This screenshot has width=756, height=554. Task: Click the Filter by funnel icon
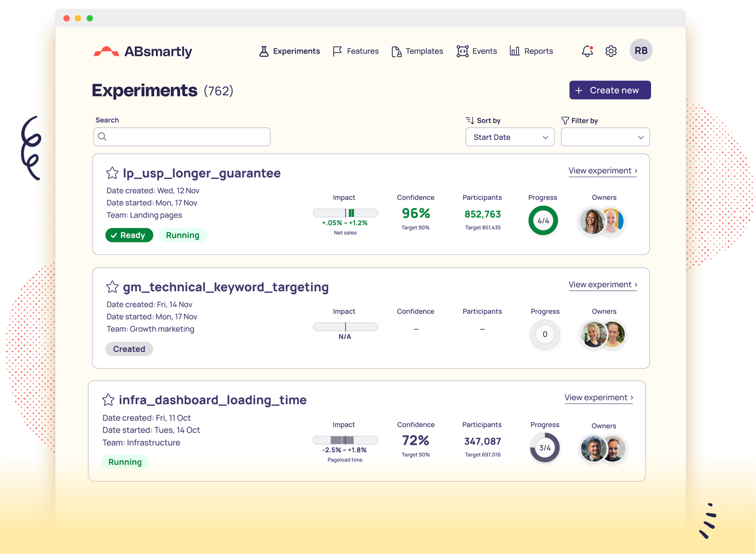pos(565,121)
